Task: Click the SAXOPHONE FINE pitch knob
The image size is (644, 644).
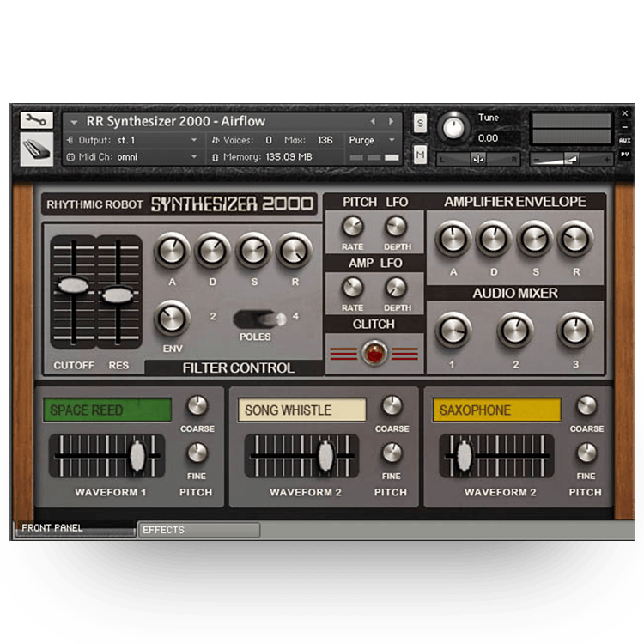Action: point(587,453)
